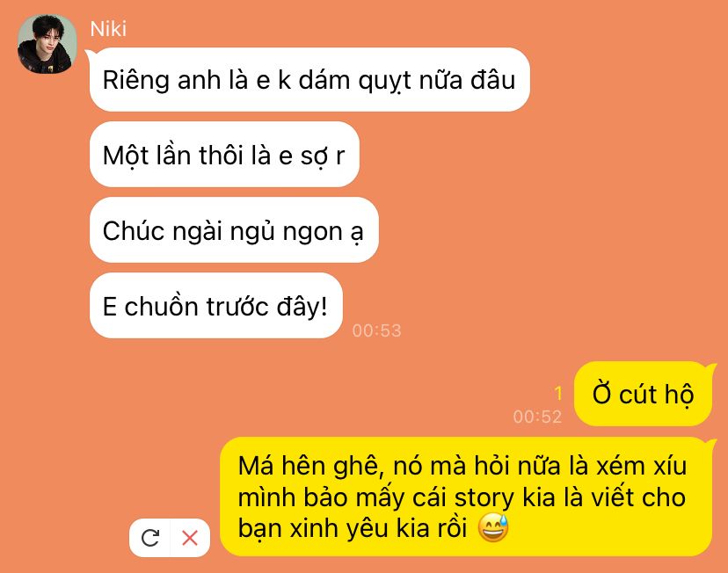This screenshot has width=728, height=573.
Task: Click the word "Chúc" in third message
Action: pos(134,230)
